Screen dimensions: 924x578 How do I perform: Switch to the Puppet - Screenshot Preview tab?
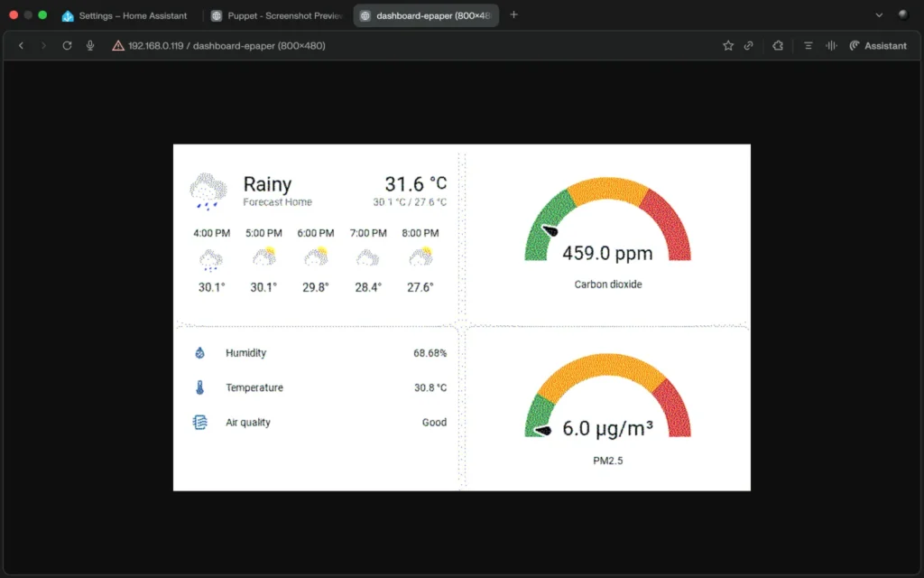[277, 15]
